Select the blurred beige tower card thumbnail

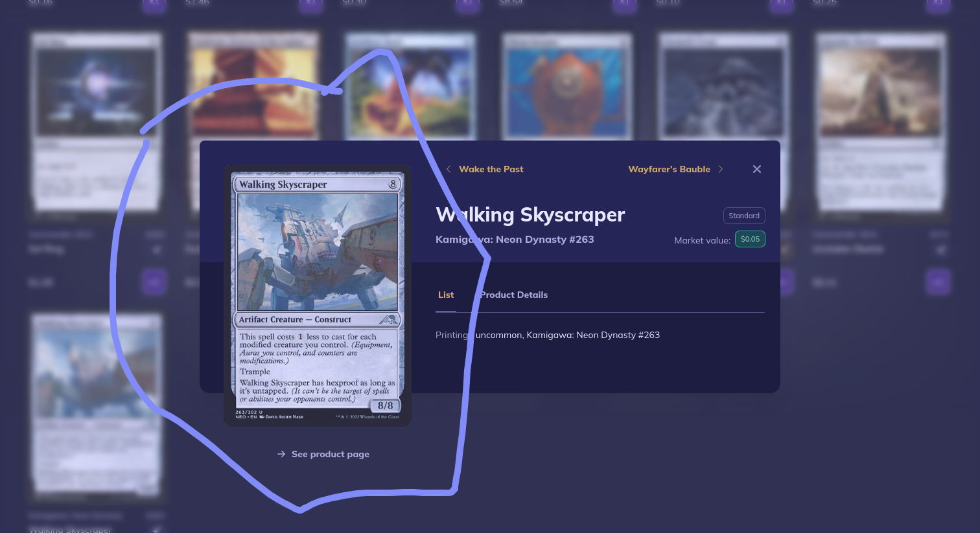tap(881, 123)
